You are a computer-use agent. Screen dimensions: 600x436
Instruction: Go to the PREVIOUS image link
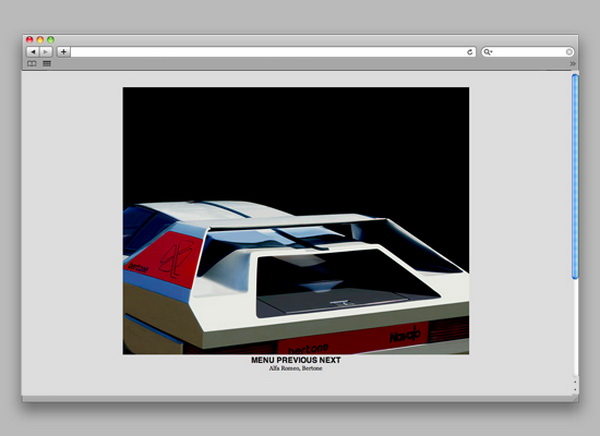point(297,360)
